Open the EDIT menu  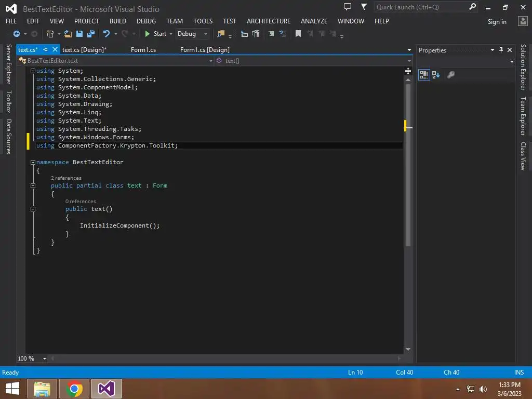tap(33, 21)
